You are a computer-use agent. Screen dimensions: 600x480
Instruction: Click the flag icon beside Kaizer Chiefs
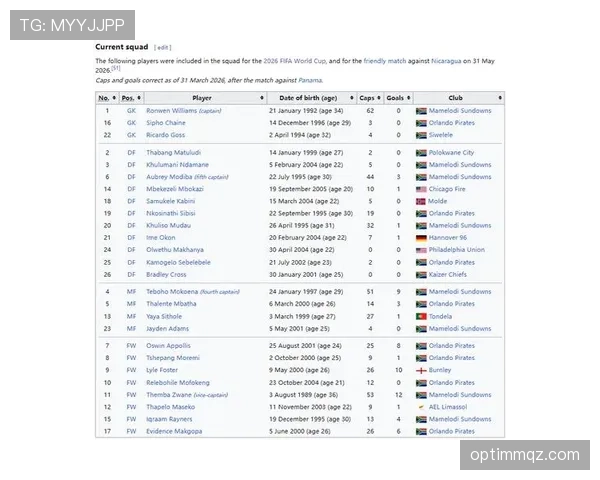click(421, 275)
